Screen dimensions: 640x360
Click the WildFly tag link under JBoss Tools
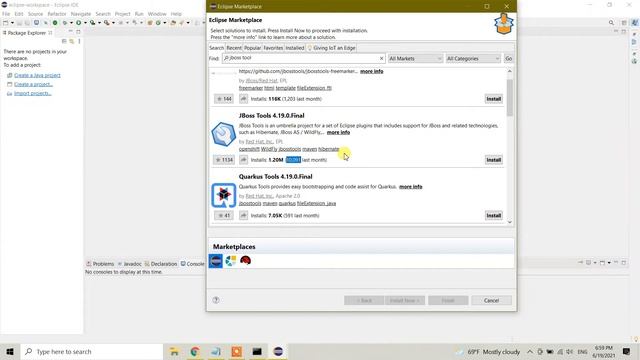tap(269, 149)
